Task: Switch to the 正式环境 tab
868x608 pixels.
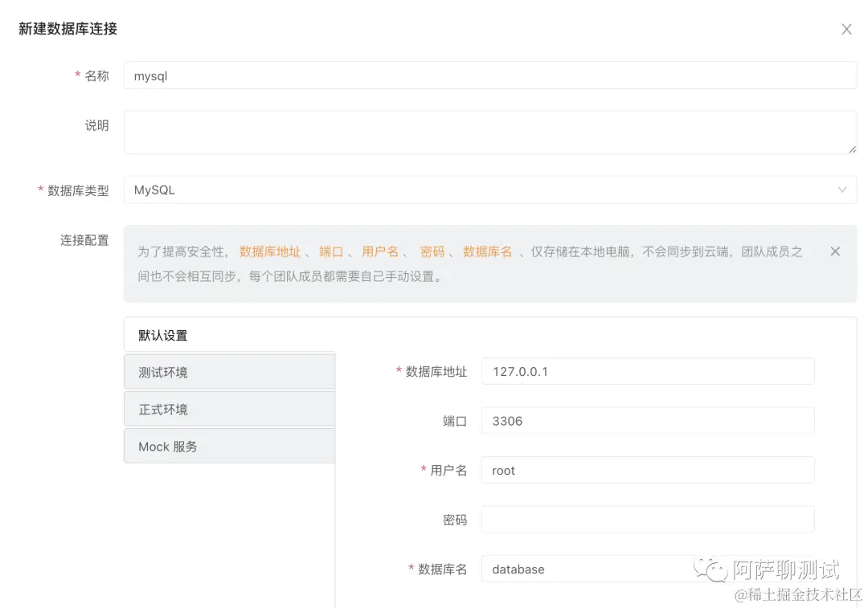Action: tap(229, 409)
